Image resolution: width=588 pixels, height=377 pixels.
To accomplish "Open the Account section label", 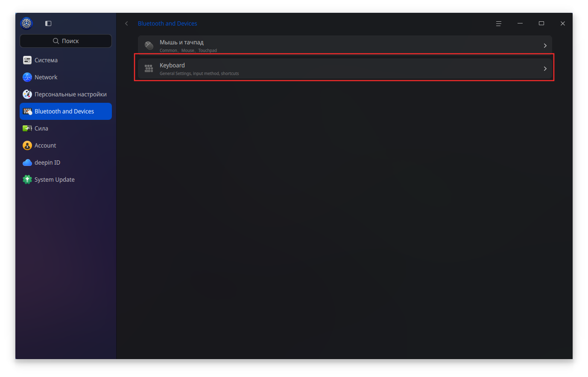I will coord(45,145).
